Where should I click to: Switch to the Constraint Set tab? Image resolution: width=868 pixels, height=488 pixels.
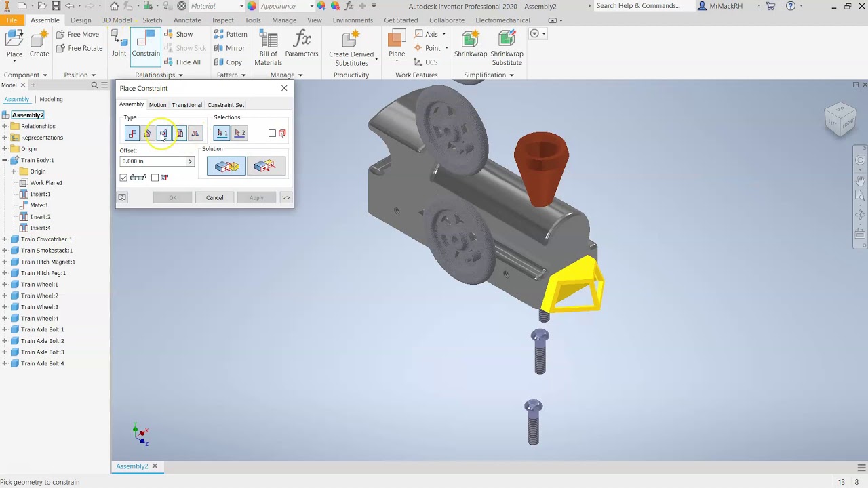pyautogui.click(x=226, y=105)
